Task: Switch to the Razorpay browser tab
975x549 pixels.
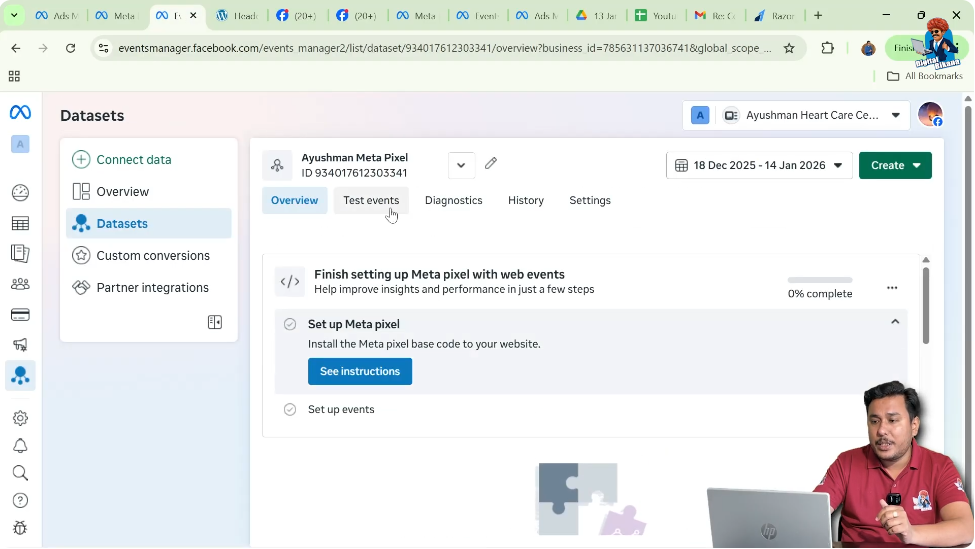Action: (x=774, y=15)
